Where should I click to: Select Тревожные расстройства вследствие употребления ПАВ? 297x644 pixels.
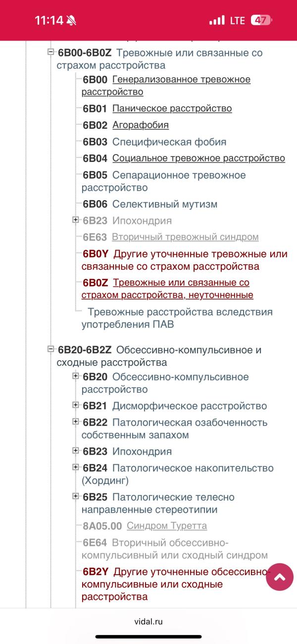[177, 319]
